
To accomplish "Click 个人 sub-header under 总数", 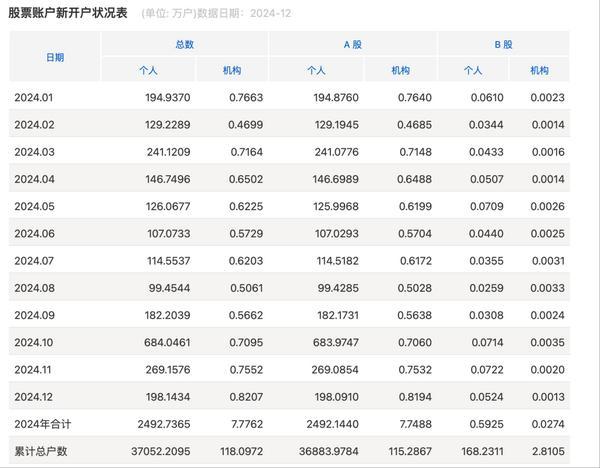I will pyautogui.click(x=147, y=71).
